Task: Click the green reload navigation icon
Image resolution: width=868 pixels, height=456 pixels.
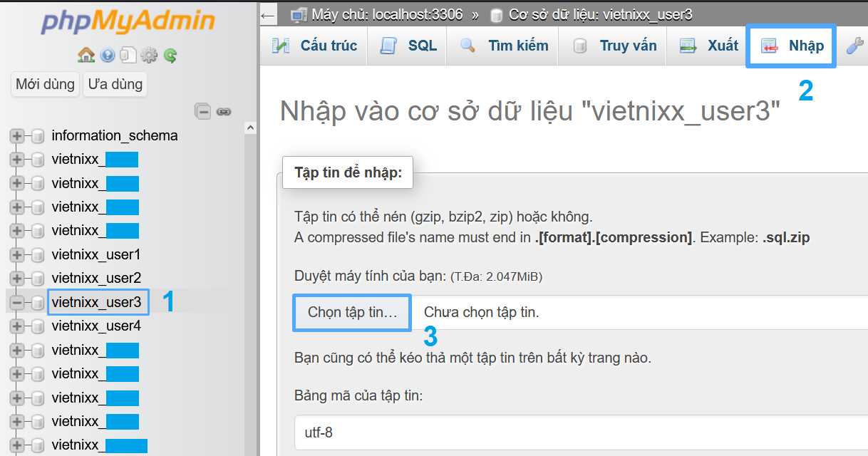Action: click(170, 55)
